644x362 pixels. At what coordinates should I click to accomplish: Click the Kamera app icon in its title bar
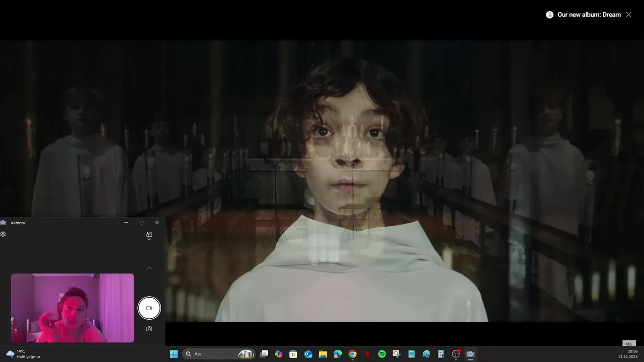(3, 222)
